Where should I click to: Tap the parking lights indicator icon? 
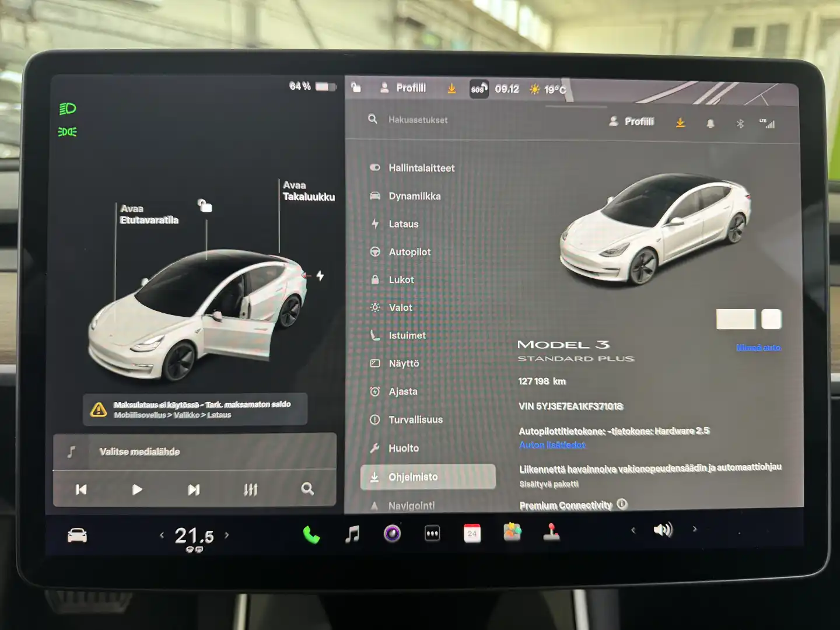[x=68, y=132]
